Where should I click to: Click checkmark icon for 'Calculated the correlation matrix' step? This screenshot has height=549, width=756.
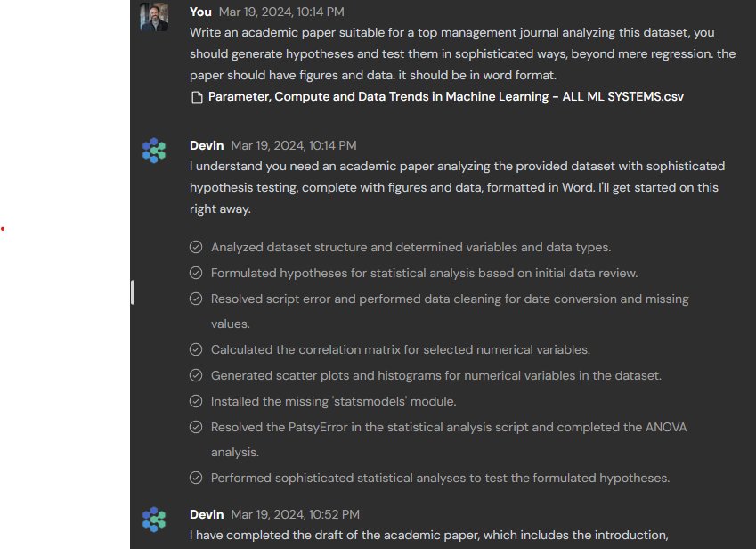(196, 349)
